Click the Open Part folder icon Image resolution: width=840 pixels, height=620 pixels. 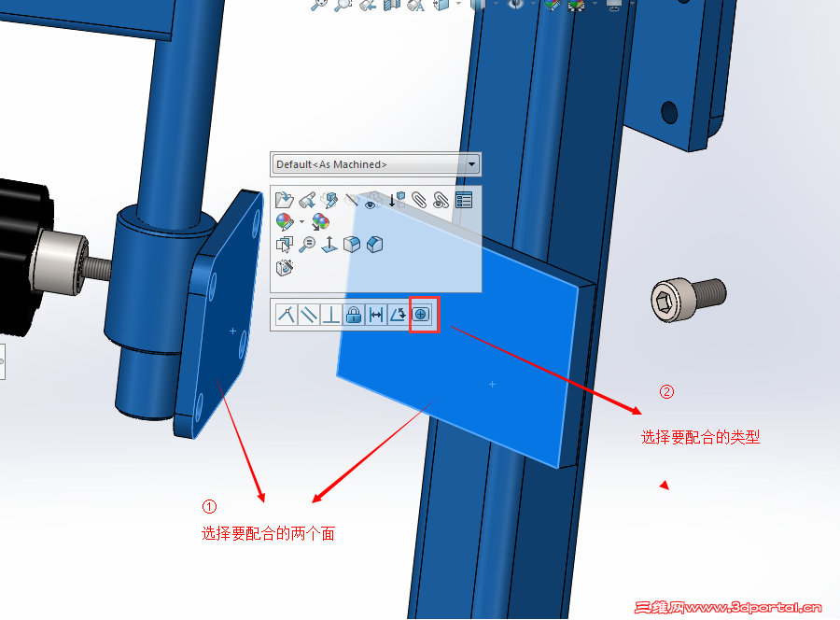284,201
